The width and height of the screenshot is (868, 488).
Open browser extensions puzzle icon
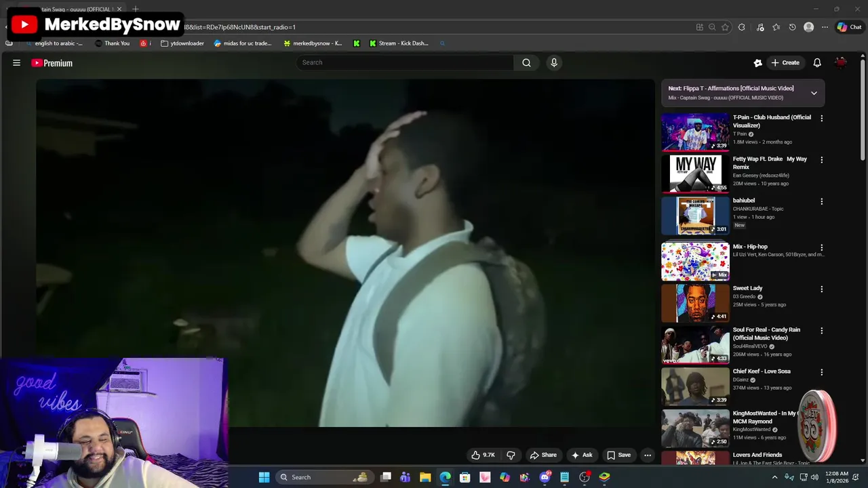click(x=741, y=27)
